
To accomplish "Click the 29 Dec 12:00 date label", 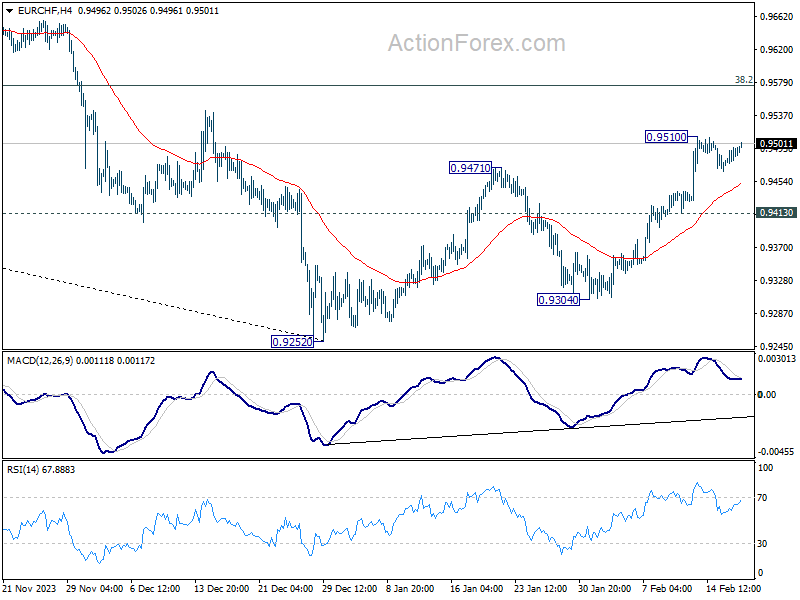I will point(350,588).
